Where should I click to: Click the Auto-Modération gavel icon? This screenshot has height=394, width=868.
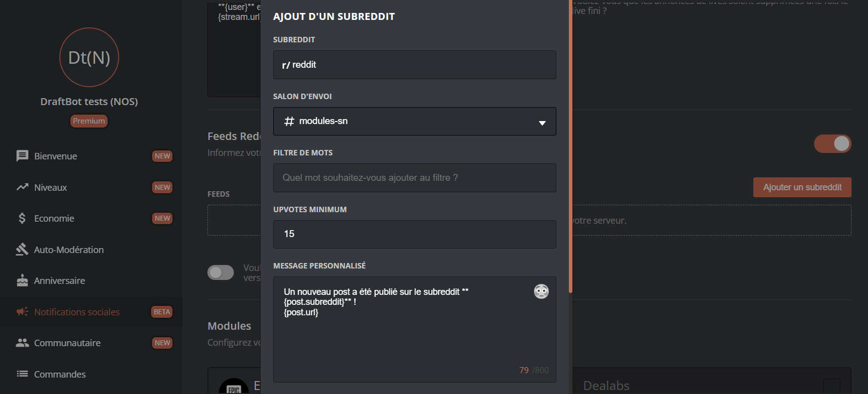(22, 250)
